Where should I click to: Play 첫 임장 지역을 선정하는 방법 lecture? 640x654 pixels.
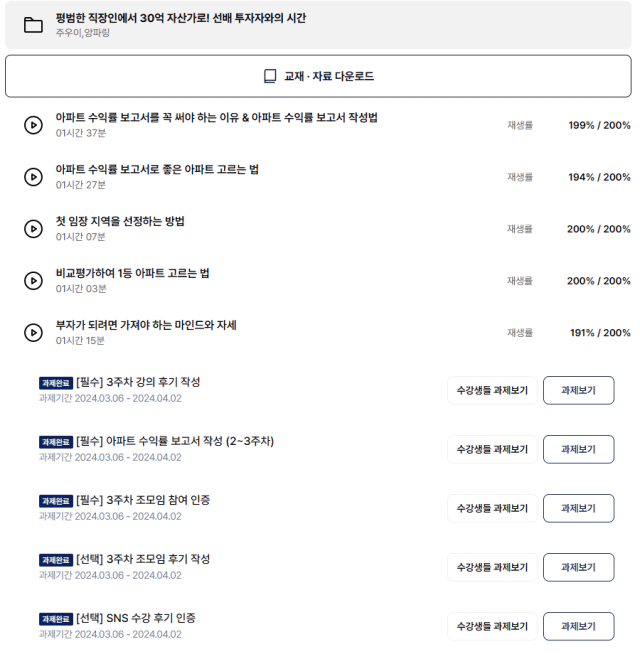(33, 229)
